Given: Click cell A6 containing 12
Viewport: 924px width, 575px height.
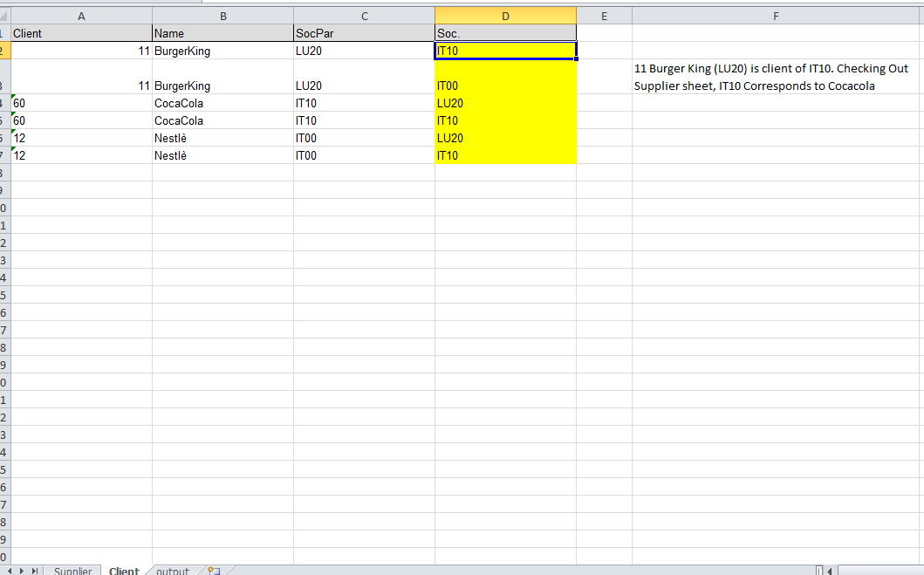Looking at the screenshot, I should 81,138.
